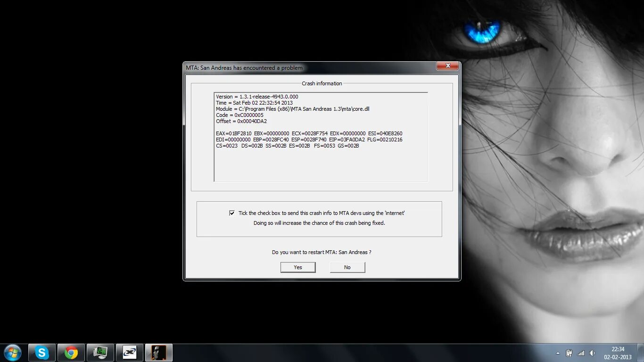Viewport: 644px width, 362px height.
Task: Click the power plug battery tray icon
Action: (x=570, y=353)
